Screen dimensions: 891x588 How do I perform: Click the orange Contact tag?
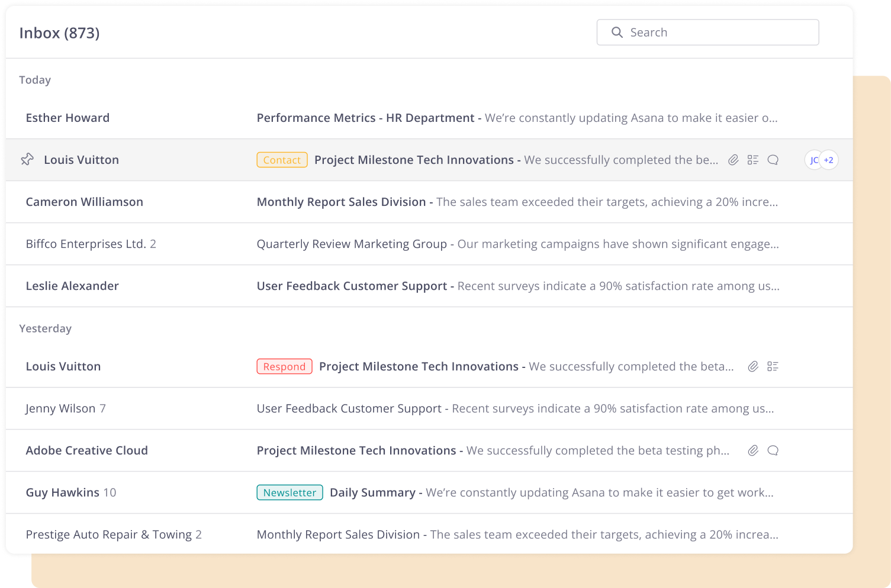282,160
